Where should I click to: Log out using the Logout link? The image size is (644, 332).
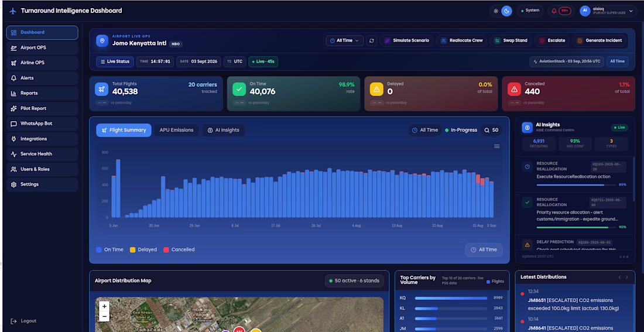pos(24,321)
